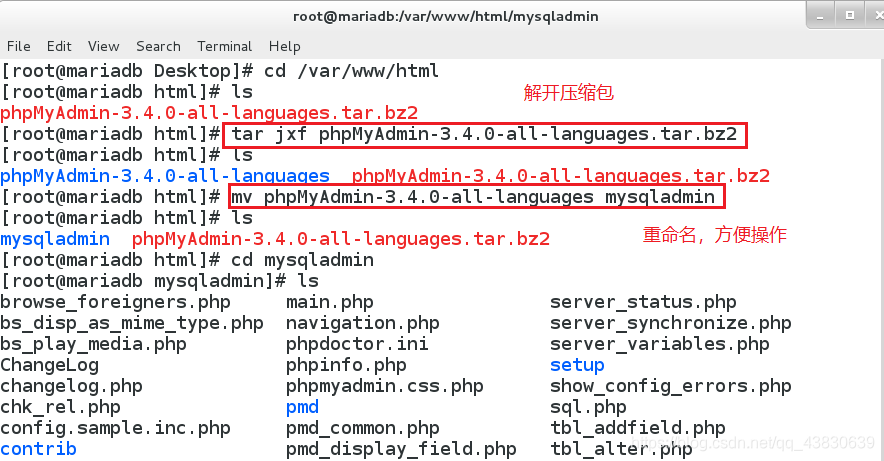Image resolution: width=884 pixels, height=461 pixels.
Task: Click sql.php file name
Action: (x=588, y=407)
